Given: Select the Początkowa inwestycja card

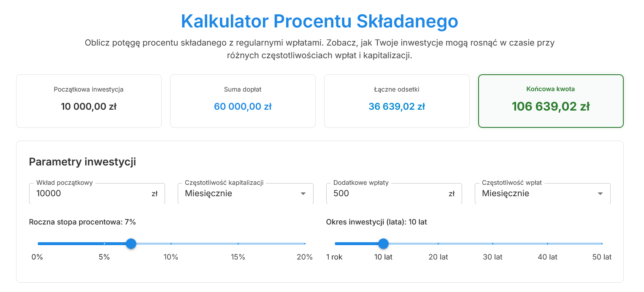Looking at the screenshot, I should pyautogui.click(x=89, y=101).
